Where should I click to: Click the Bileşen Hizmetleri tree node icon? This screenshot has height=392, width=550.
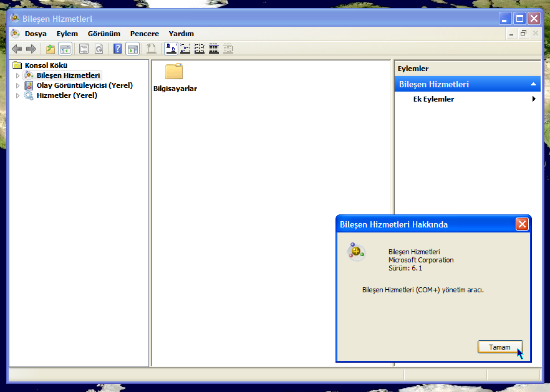click(29, 75)
